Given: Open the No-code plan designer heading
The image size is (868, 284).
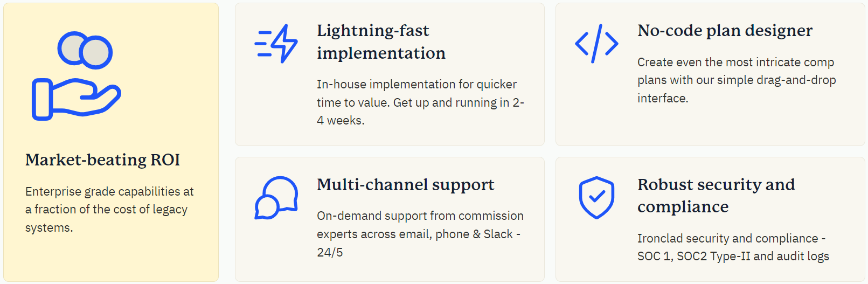Looking at the screenshot, I should (725, 31).
